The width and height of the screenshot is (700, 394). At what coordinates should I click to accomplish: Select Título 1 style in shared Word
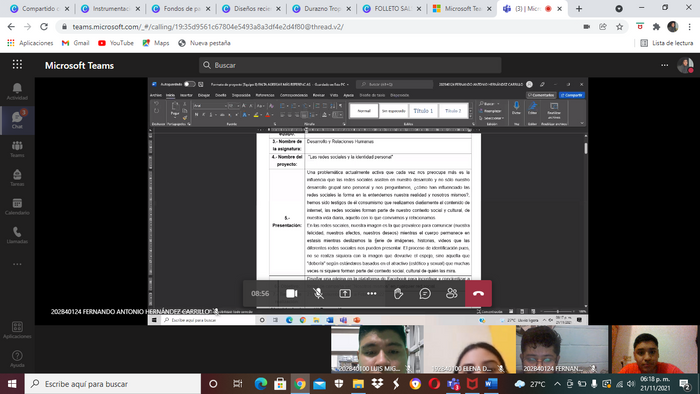tap(423, 111)
